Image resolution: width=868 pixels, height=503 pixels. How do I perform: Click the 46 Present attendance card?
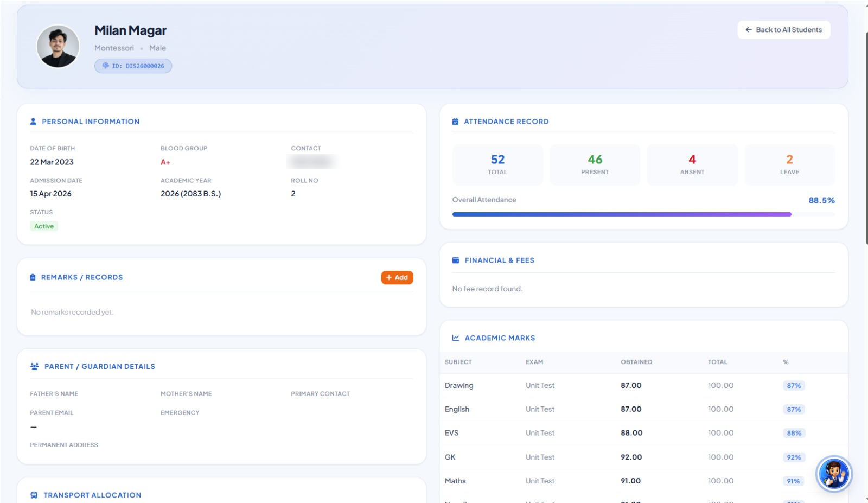[x=595, y=164]
